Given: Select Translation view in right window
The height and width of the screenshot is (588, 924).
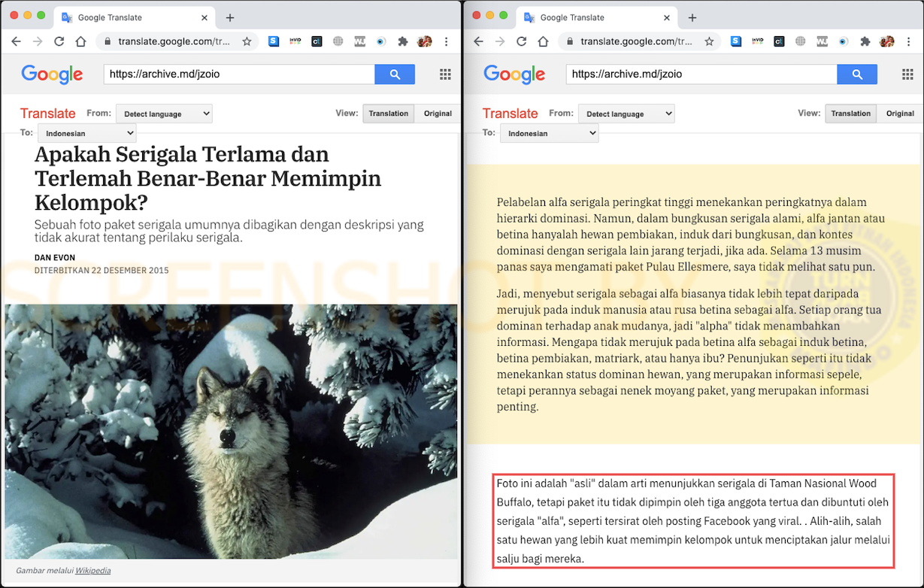Looking at the screenshot, I should (850, 114).
